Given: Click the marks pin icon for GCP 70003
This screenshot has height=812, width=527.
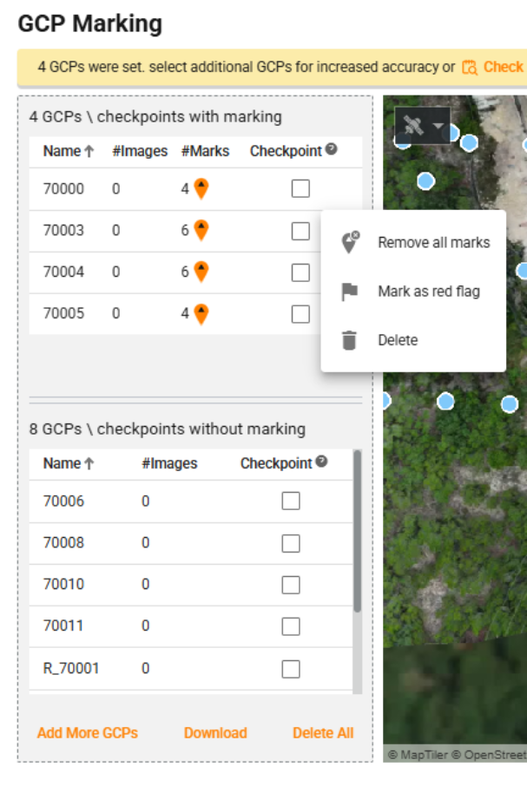Looking at the screenshot, I should (x=201, y=230).
